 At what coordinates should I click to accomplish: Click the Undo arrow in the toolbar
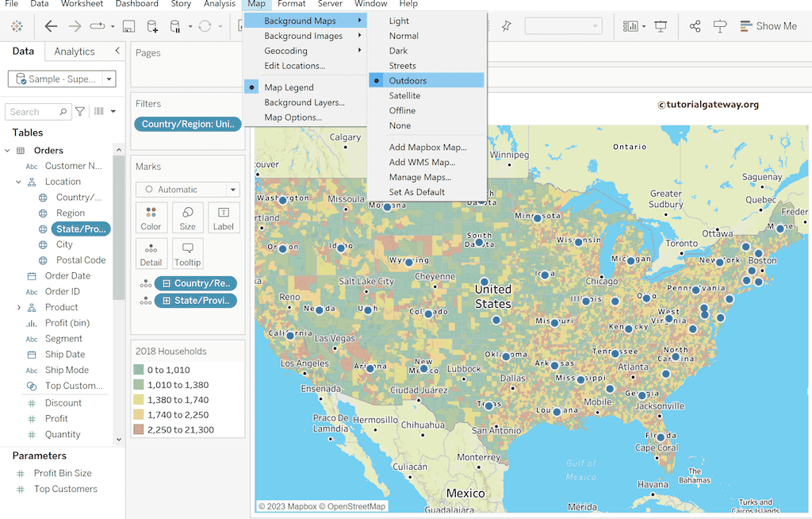pos(51,25)
